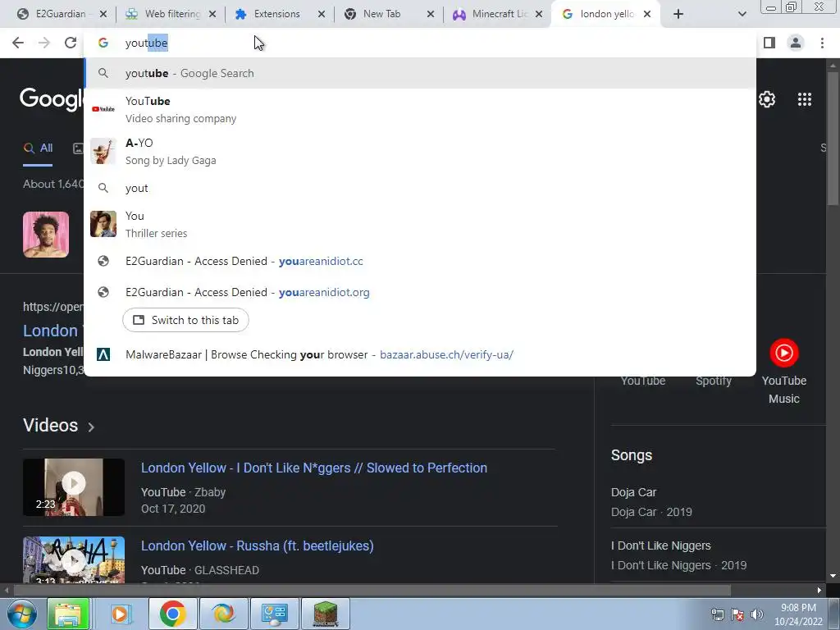This screenshot has width=840, height=630.
Task: Close the Minecraft tab
Action: [x=540, y=14]
